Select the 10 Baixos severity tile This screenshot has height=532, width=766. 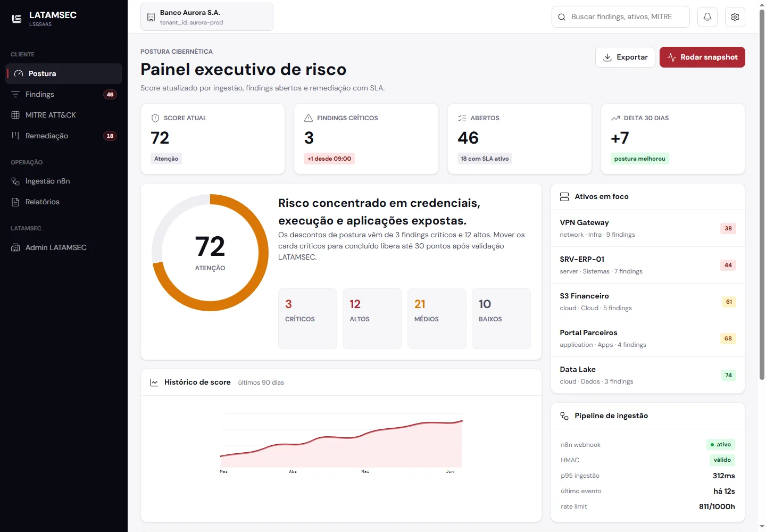501,319
